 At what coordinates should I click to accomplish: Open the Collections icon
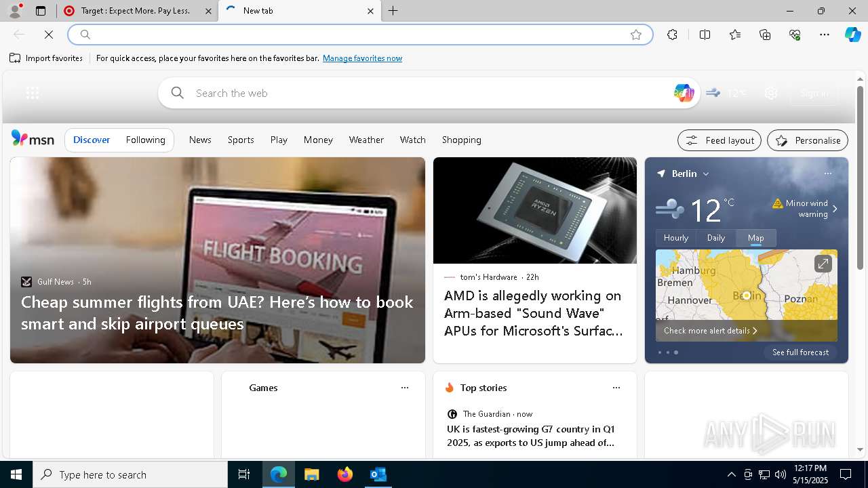click(x=765, y=35)
